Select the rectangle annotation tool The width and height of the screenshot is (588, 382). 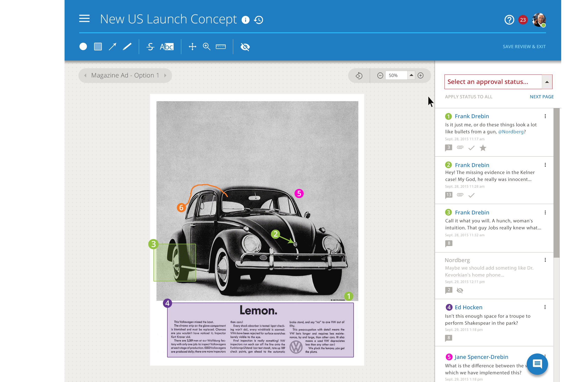[98, 47]
